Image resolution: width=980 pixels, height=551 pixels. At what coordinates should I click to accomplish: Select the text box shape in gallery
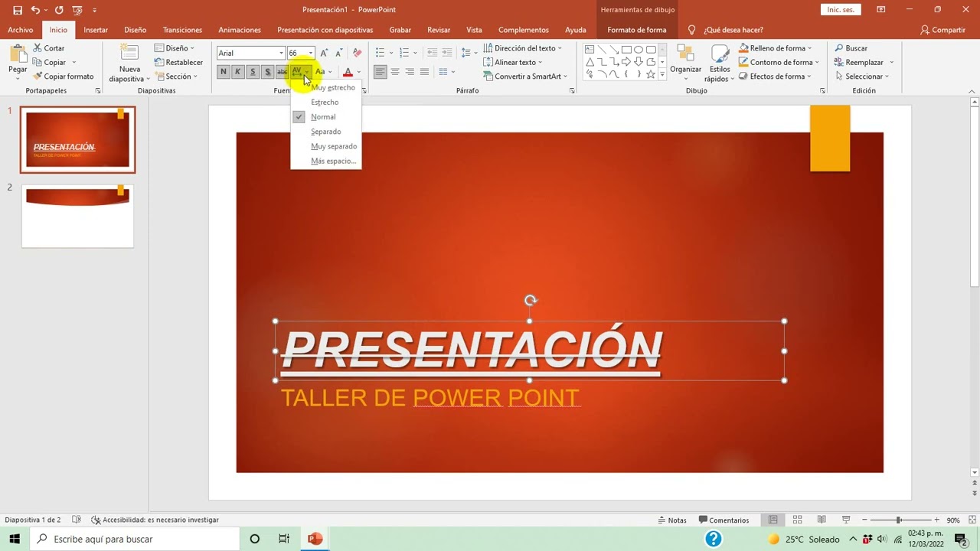click(590, 50)
